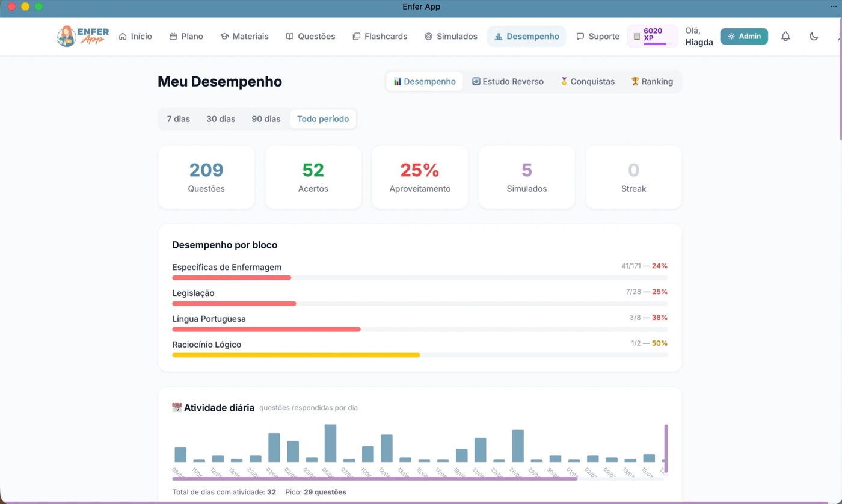Click the '41/171 — 24%' value
The height and width of the screenshot is (504, 842).
tap(644, 266)
